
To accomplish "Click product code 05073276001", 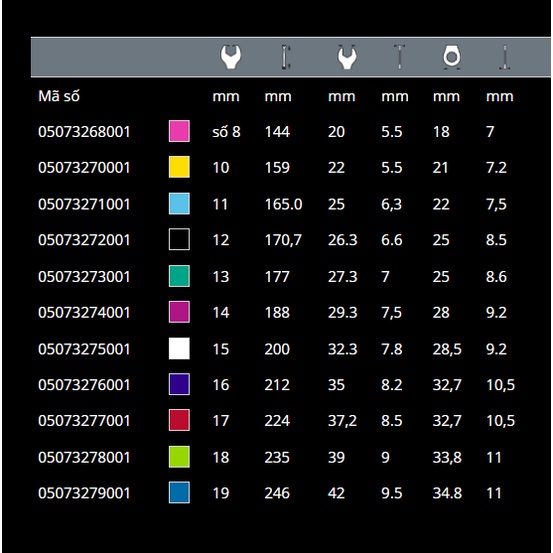I will click(84, 385).
